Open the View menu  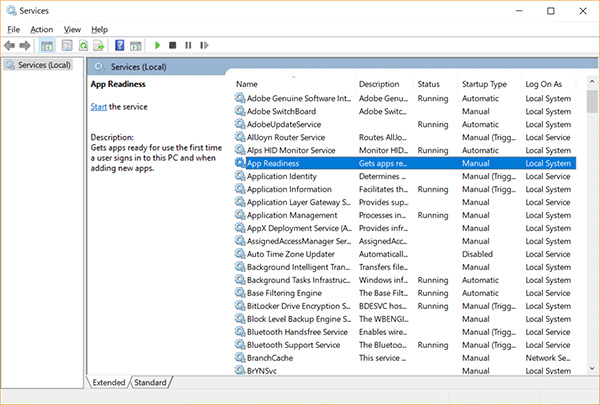[x=72, y=29]
